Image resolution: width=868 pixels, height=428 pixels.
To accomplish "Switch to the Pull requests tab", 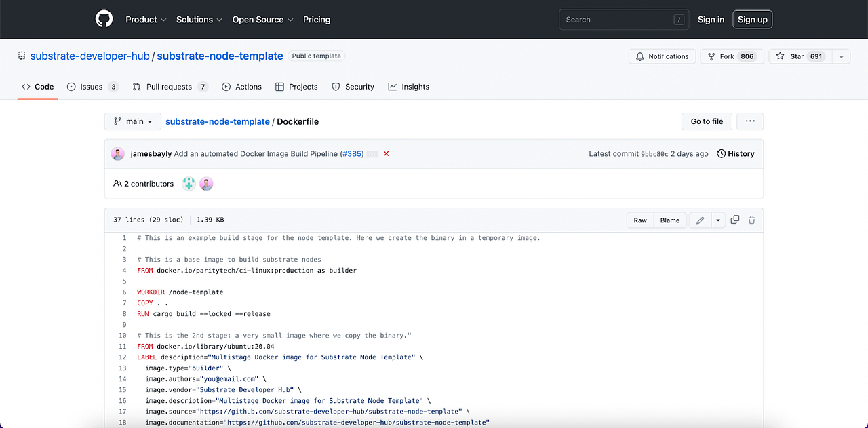I will 170,87.
